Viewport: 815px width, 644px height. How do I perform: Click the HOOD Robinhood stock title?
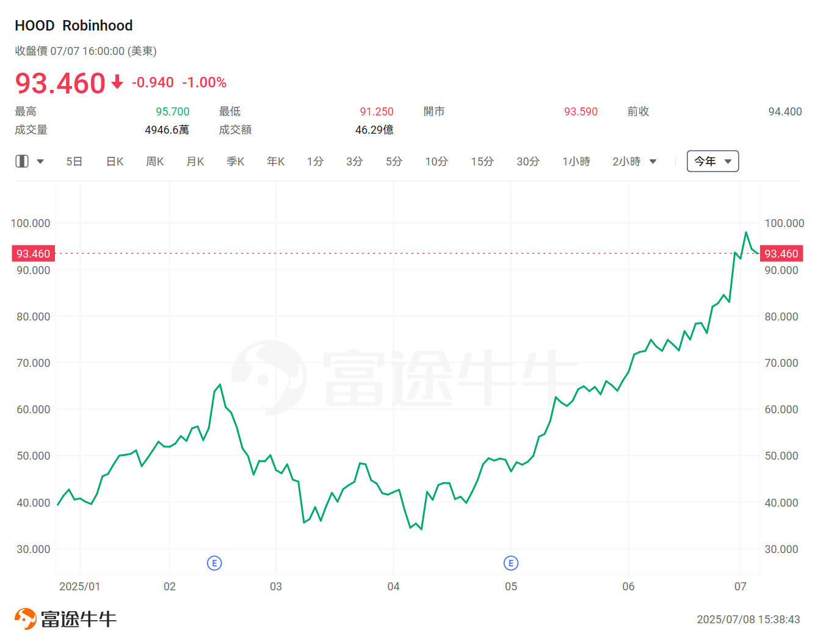[x=73, y=25]
